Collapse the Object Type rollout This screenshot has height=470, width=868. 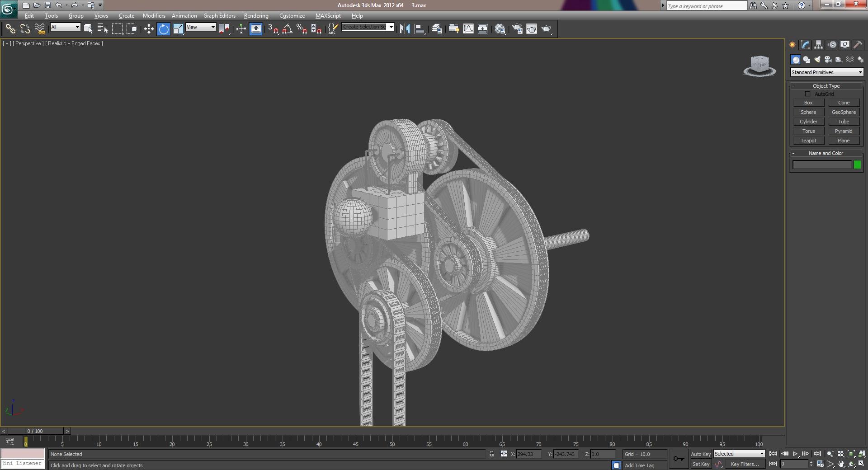tap(826, 86)
